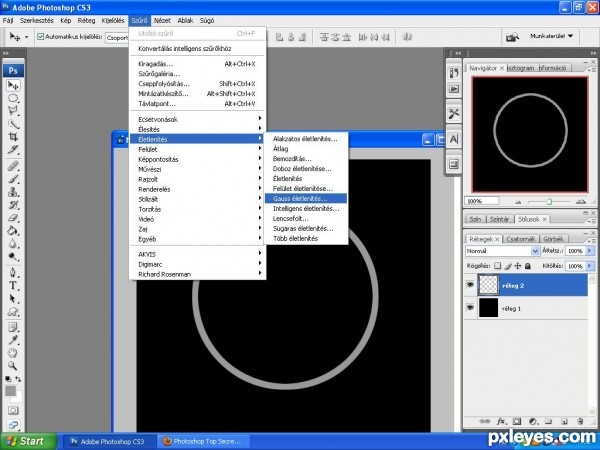Open the Navigátor panel menu
The height and width of the screenshot is (450, 600).
(x=593, y=70)
